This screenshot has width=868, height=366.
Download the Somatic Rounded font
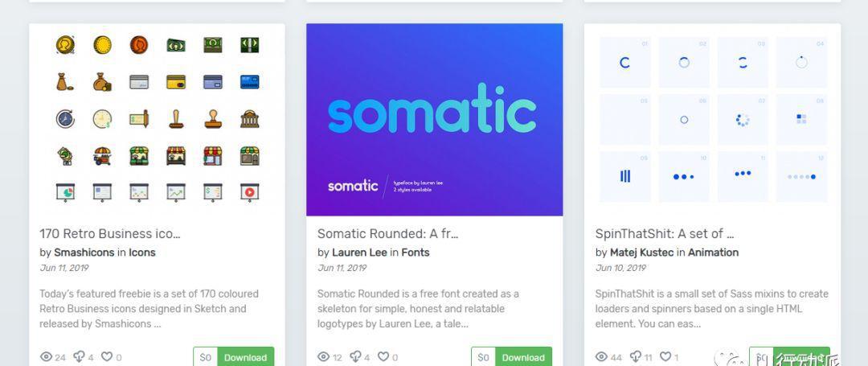point(523,357)
